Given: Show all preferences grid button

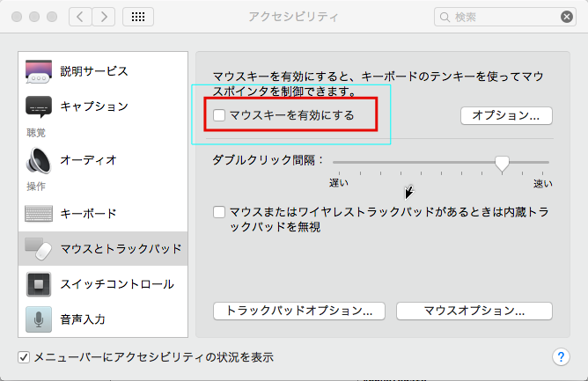Looking at the screenshot, I should point(138,17).
